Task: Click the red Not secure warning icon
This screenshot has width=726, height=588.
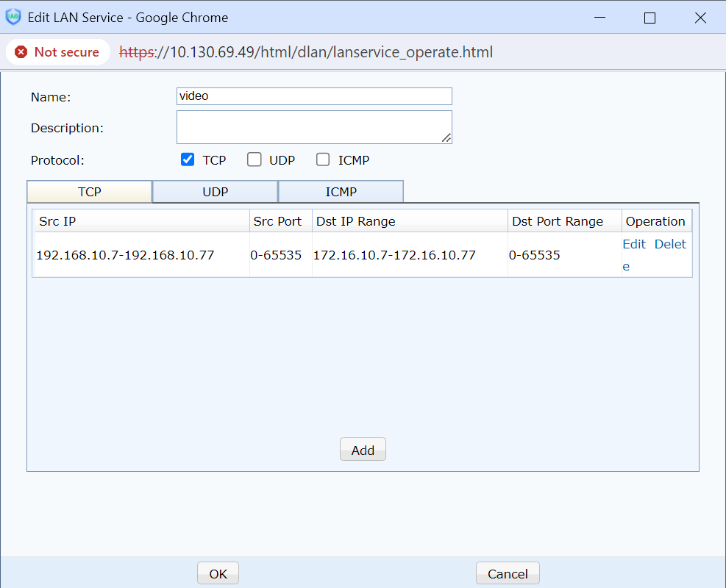Action: pos(21,52)
